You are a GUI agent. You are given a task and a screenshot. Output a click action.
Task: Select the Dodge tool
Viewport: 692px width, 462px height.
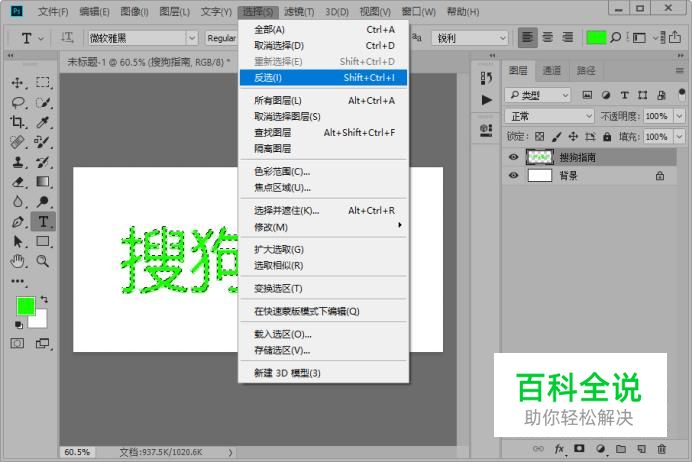tap(43, 201)
